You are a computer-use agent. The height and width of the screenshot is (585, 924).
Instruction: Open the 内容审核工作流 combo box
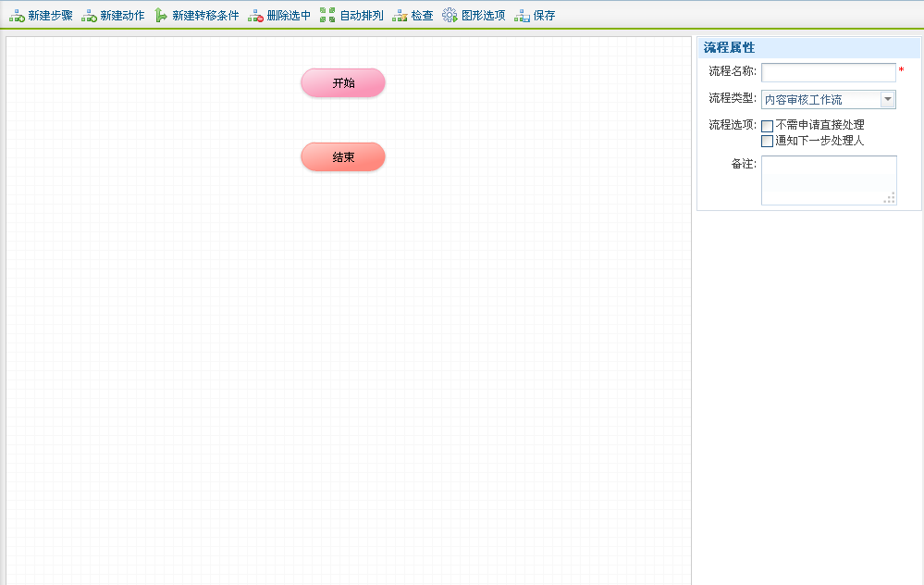[x=819, y=100]
